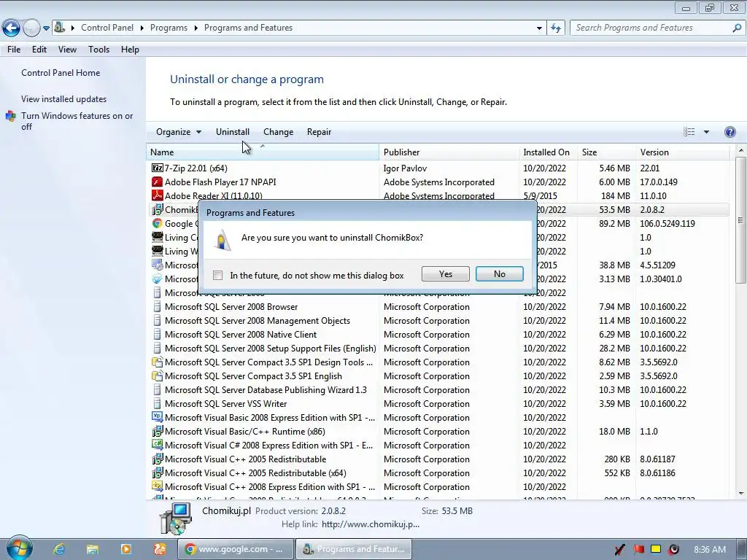The image size is (747, 560).
Task: Sort by the Installed On column header
Action: coord(548,152)
